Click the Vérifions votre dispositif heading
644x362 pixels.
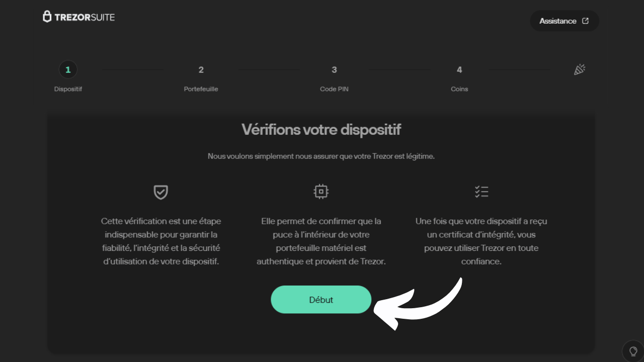(x=321, y=130)
